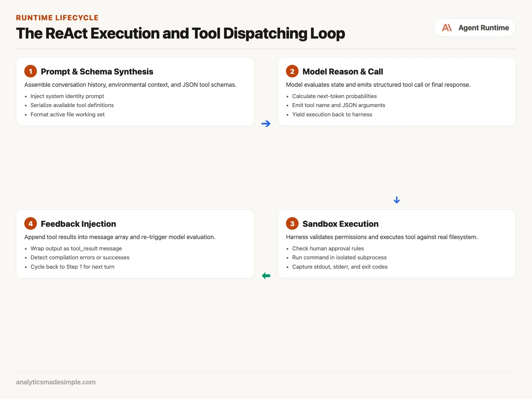
Task: Select 'Wrap output as tool_result message' bullet
Action: 76,248
